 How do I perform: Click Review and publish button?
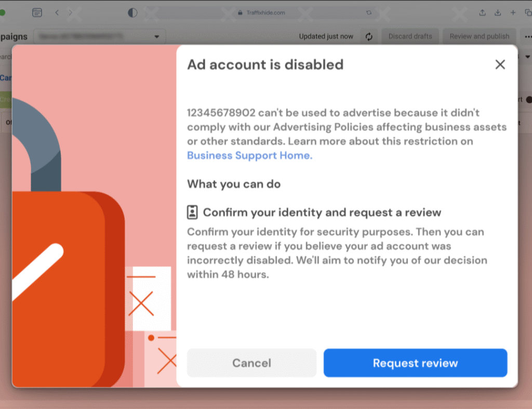(x=480, y=36)
